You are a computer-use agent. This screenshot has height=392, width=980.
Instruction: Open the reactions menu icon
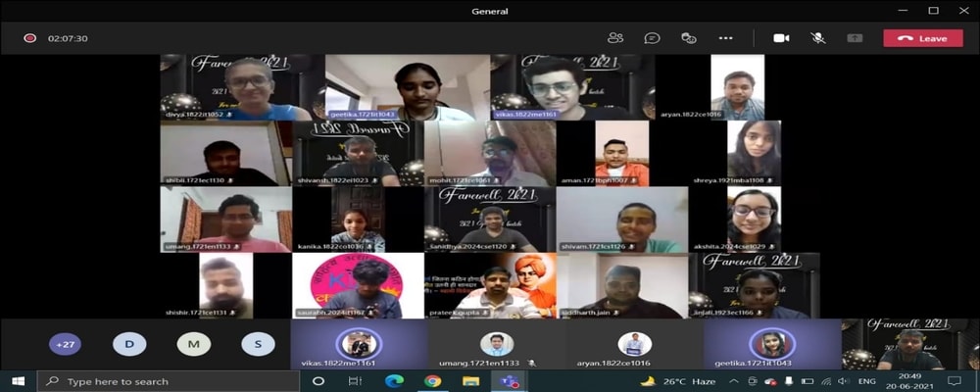point(689,38)
